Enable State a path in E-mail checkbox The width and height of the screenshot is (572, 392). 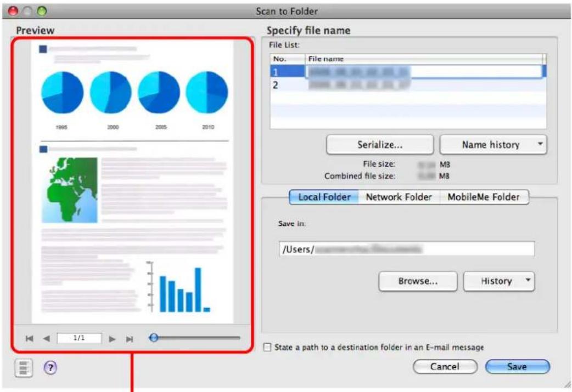267,347
